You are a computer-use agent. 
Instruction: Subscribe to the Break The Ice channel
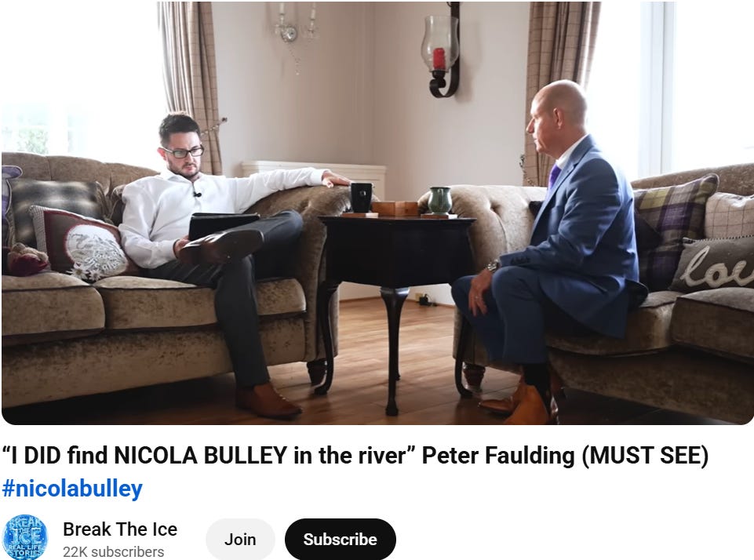click(x=340, y=540)
